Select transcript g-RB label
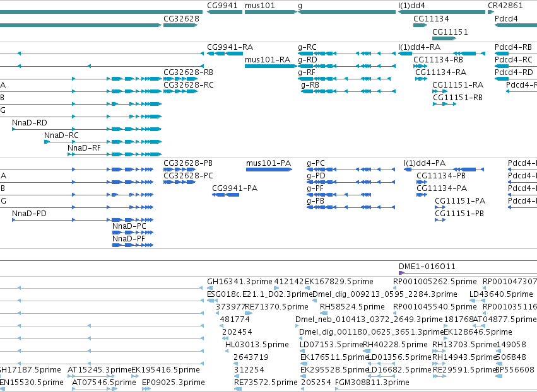Image resolution: width=537 pixels, height=392 pixels. pos(310,85)
